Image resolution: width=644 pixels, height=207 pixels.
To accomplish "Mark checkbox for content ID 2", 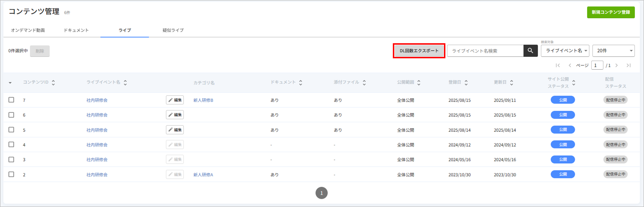I will point(11,174).
